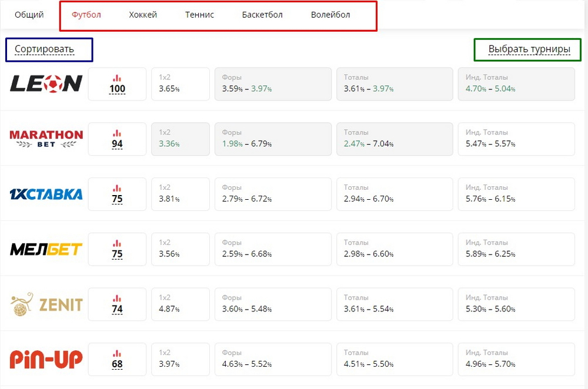Open the Выбрать турниры selector

tap(529, 49)
